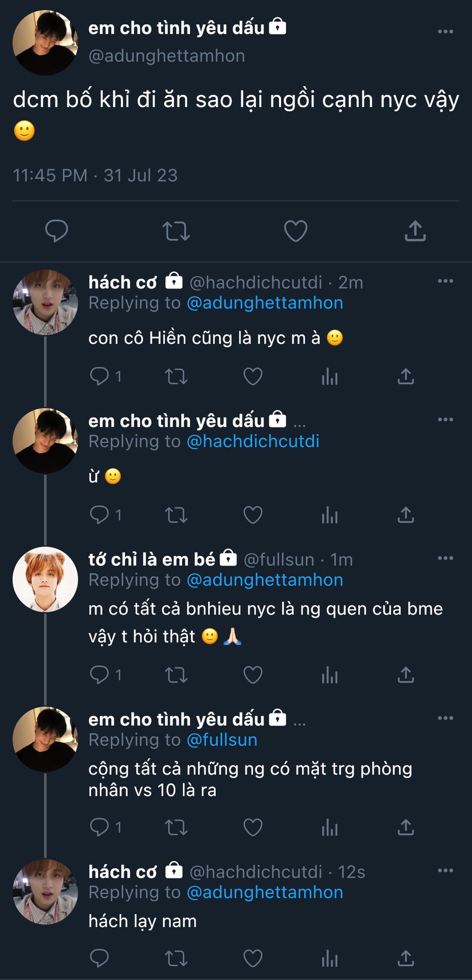472x980 pixels.
Task: Reply to fullsun's tweet
Action: (x=100, y=675)
